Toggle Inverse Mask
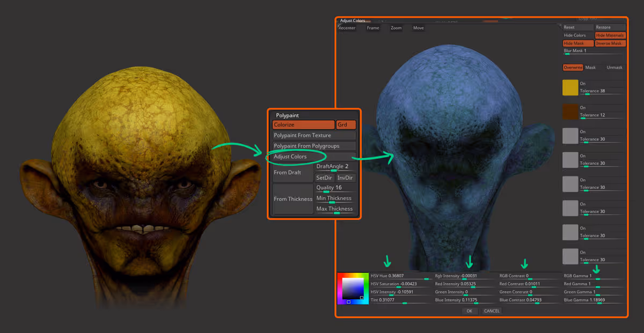Viewport: 644px width, 333px height. click(x=610, y=43)
